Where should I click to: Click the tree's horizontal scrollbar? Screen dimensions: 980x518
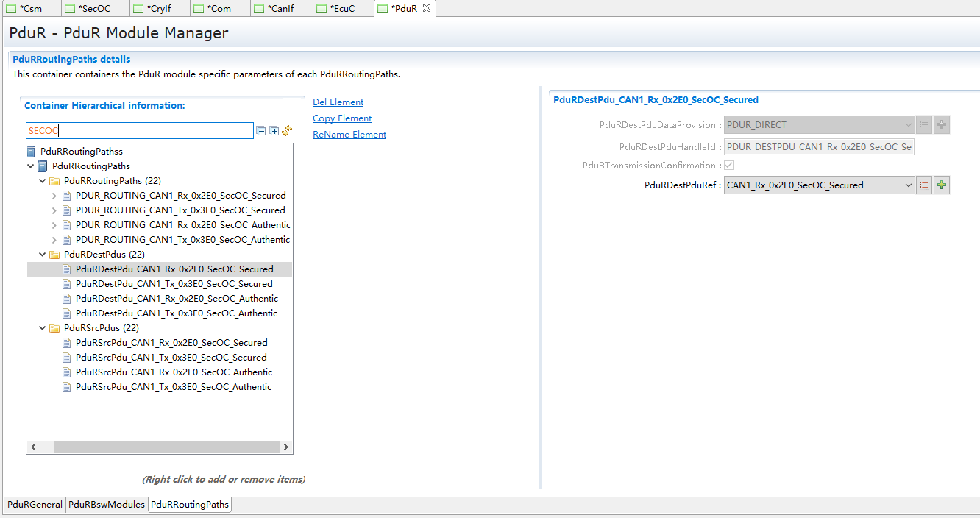[166, 447]
